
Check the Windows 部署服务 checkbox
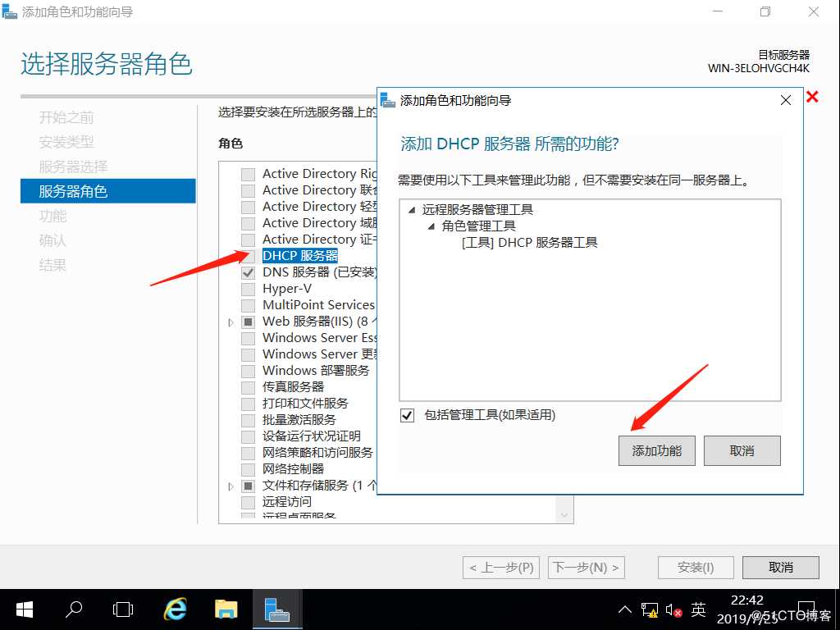(248, 372)
